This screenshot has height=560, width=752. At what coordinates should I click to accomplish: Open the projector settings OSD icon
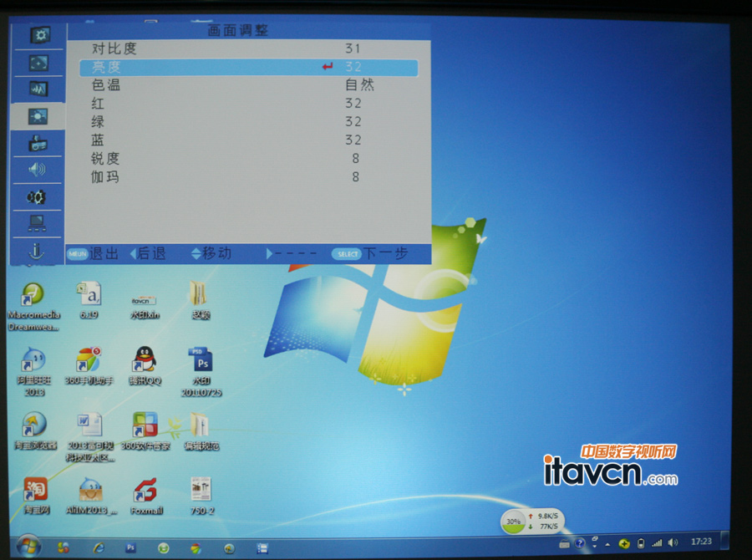(x=38, y=143)
